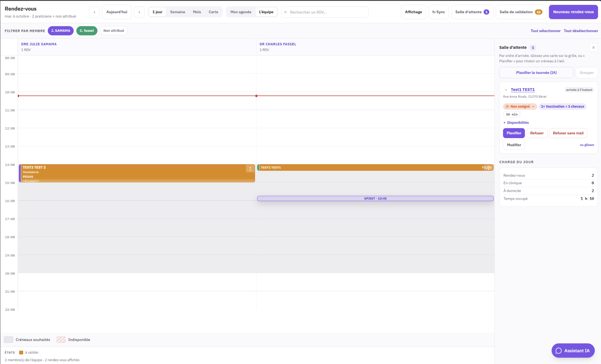Image resolution: width=601 pixels, height=364 pixels.
Task: Close the Salle d'attente panel
Action: point(593,48)
